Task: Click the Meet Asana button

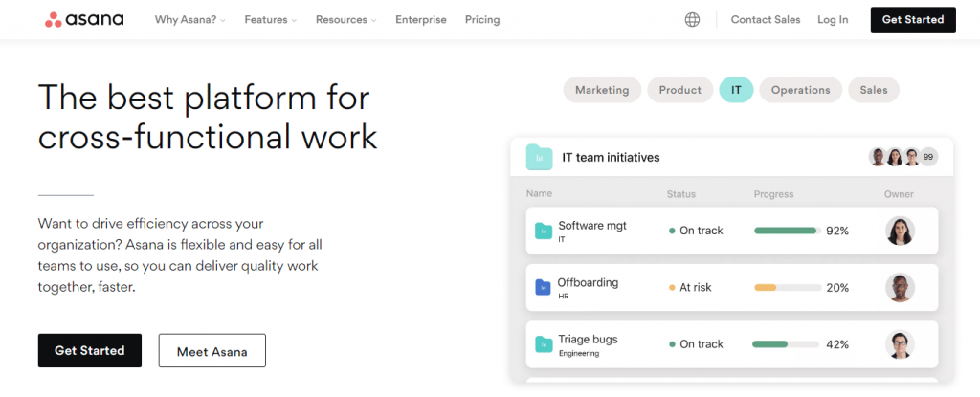Action: click(x=212, y=351)
